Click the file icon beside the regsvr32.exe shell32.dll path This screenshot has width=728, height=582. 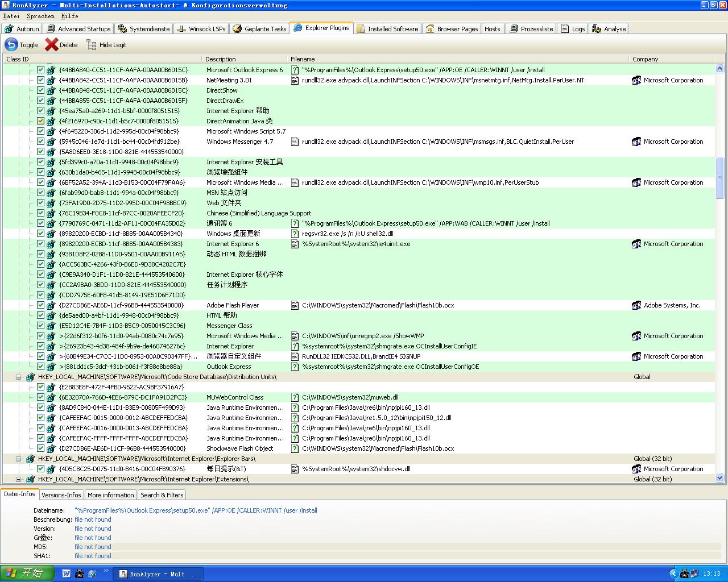point(295,234)
